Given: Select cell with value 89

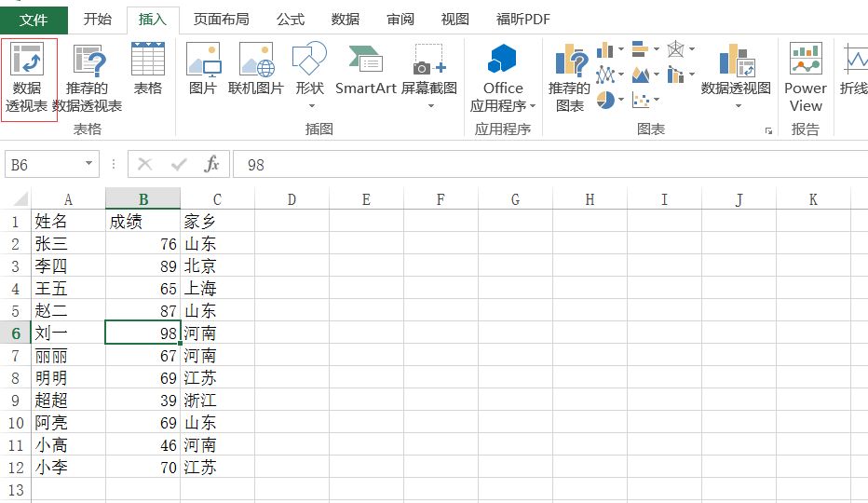Looking at the screenshot, I should (142, 265).
